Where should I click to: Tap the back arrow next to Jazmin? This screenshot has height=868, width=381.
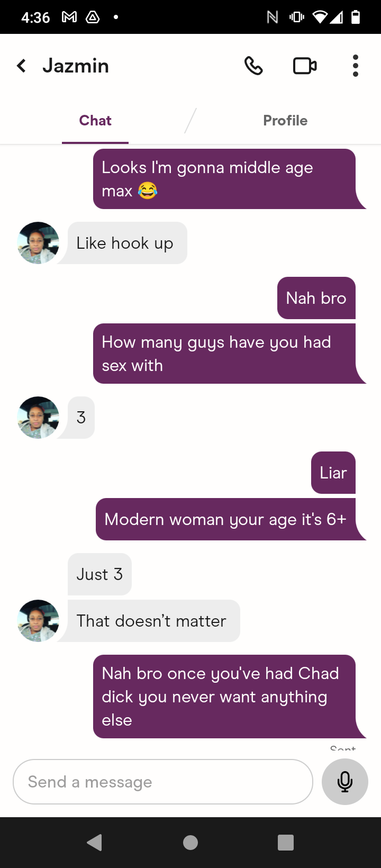tap(21, 66)
